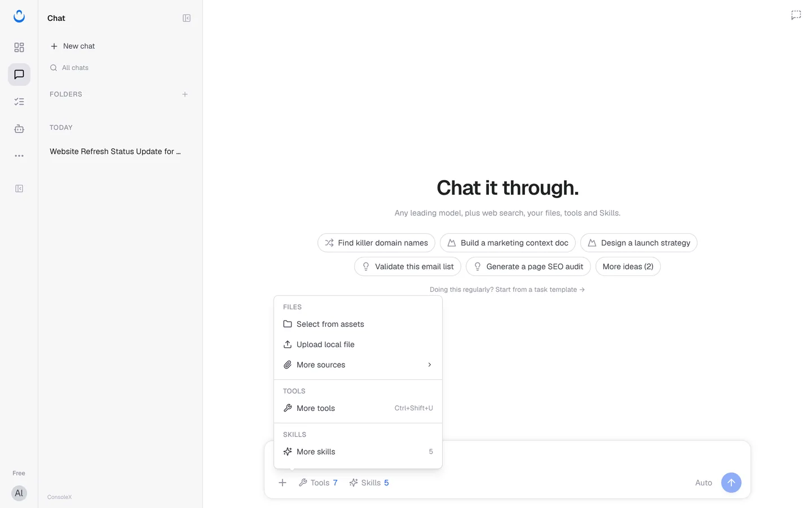Click the expand sidebar icon in left rail
The height and width of the screenshot is (508, 812).
19,189
